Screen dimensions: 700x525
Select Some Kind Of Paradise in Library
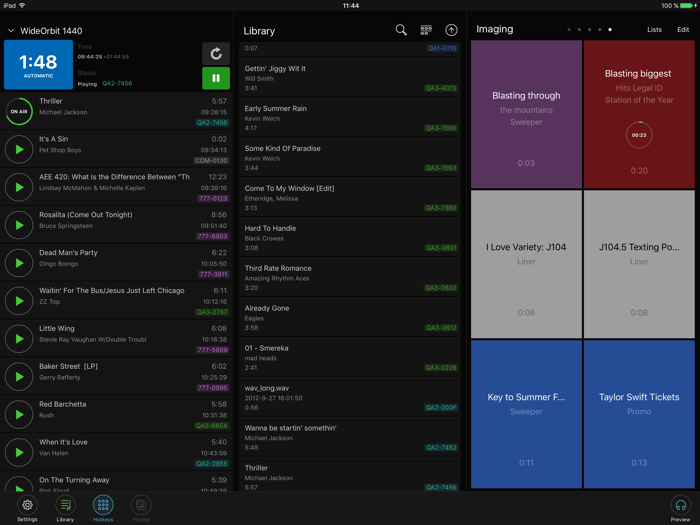[x=350, y=157]
